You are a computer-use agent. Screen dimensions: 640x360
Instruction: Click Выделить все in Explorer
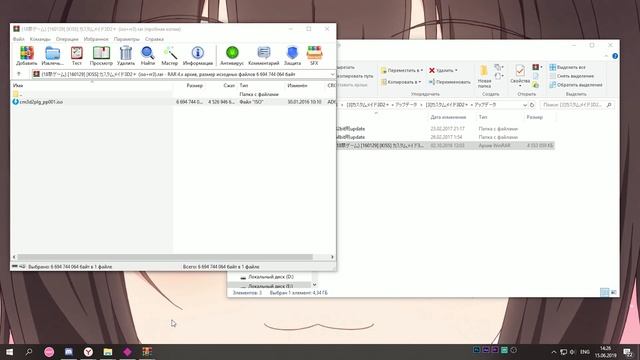coord(568,67)
